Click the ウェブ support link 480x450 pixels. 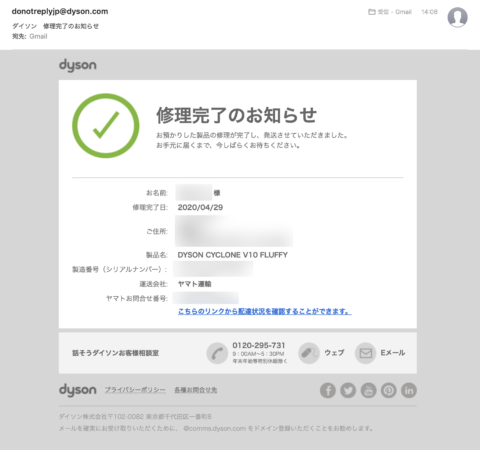point(334,353)
